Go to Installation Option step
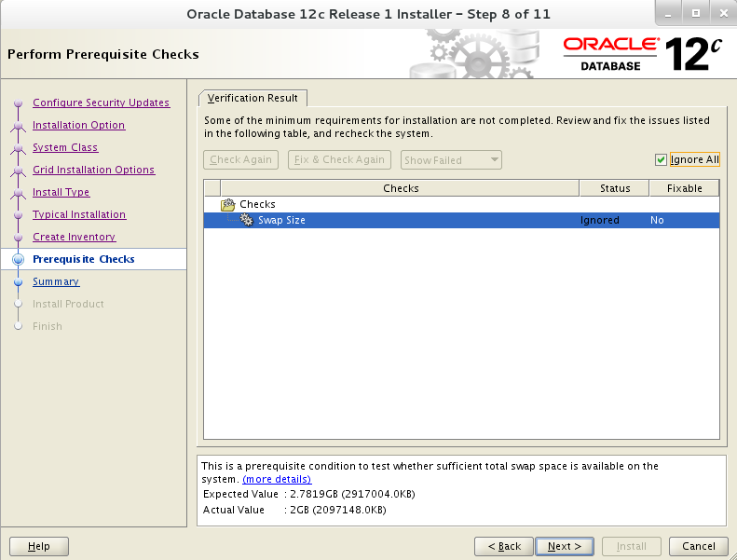The height and width of the screenshot is (560, 737). point(78,125)
